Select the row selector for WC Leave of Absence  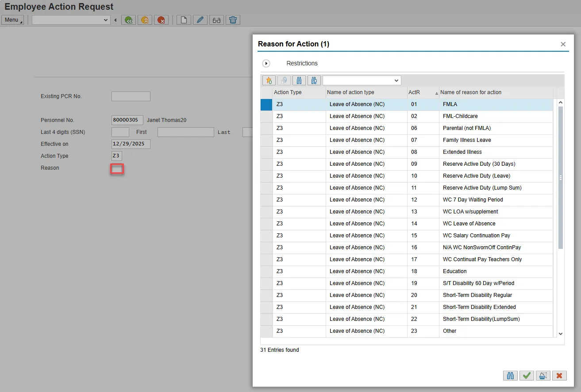266,224
